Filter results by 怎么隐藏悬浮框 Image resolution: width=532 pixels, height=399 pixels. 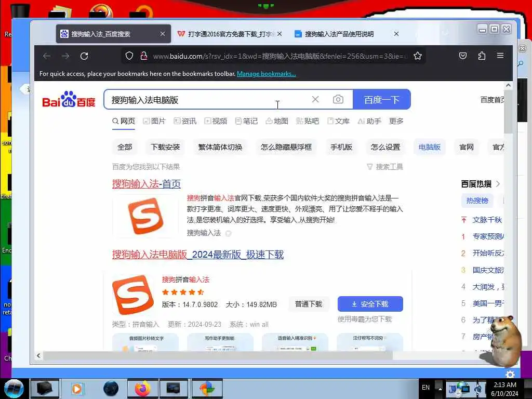click(286, 147)
